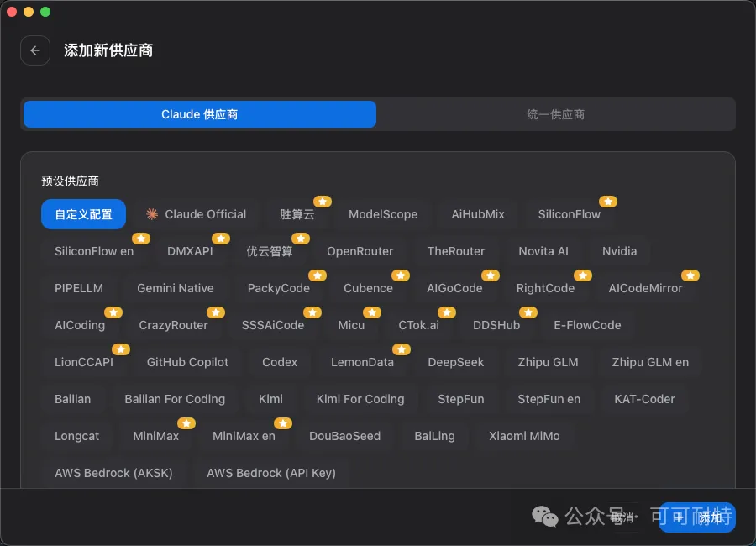Switch to Claude 供应商 tab
Viewport: 756px width, 546px height.
[x=200, y=114]
